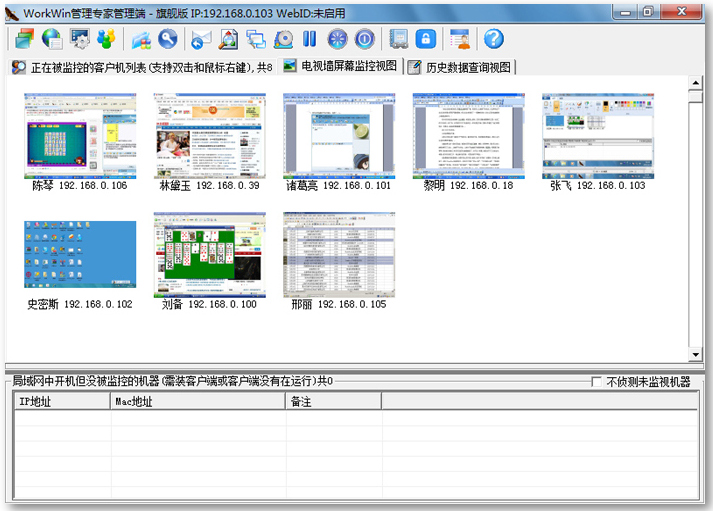Open the folder with colored blocks icon
Screen dimensions: 713x511
[141, 39]
